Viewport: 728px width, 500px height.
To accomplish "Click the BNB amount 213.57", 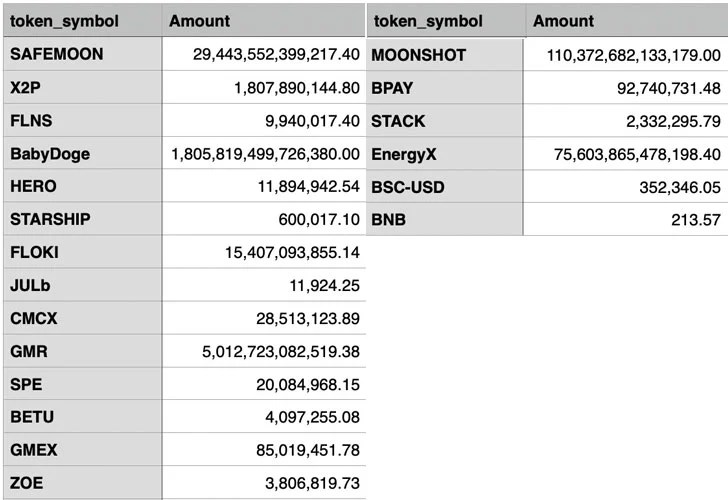I will [697, 219].
